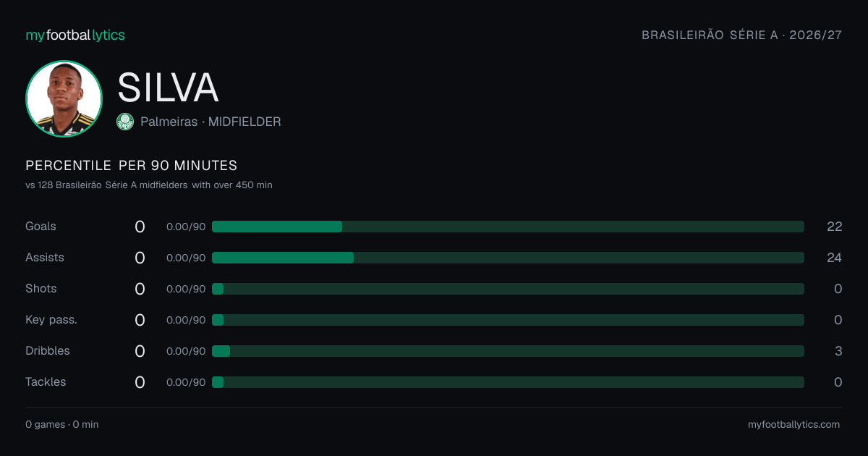The image size is (868, 456).
Task: Click the Goals percentile value 22
Action: point(835,227)
